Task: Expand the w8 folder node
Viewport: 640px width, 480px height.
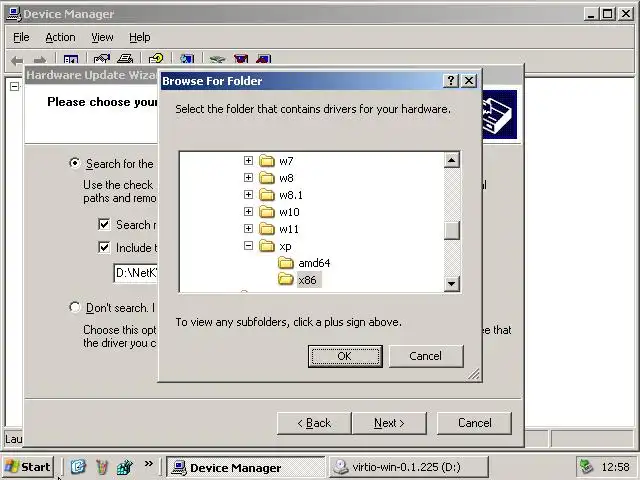Action: [x=248, y=178]
